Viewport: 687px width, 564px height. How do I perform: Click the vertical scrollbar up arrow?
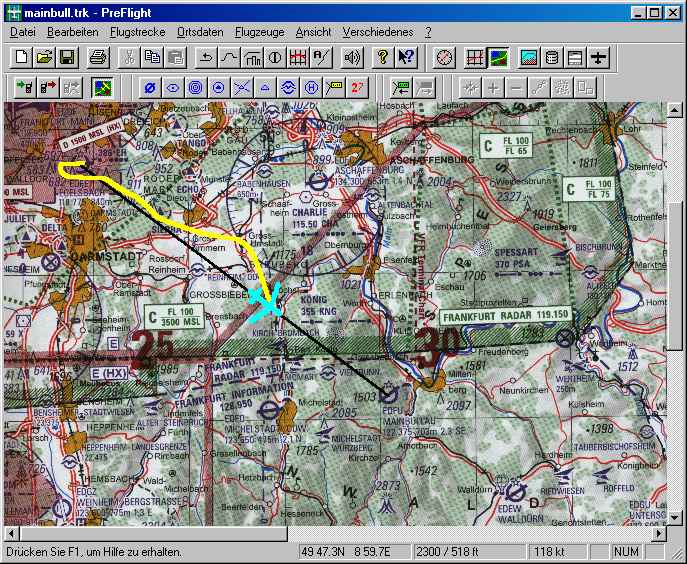(674, 110)
